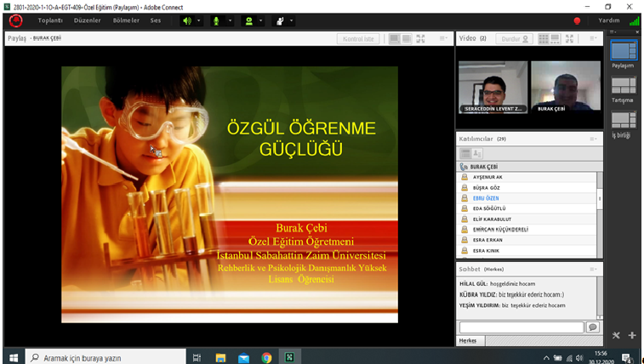Click the Durdur button in Video pod
Image resolution: width=644 pixels, height=364 pixels.
(514, 38)
